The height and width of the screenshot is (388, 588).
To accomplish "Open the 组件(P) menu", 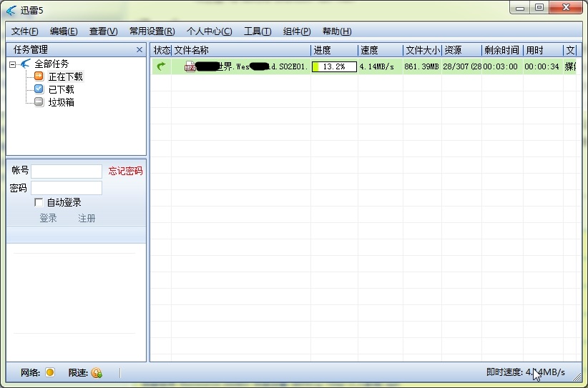I will 297,31.
